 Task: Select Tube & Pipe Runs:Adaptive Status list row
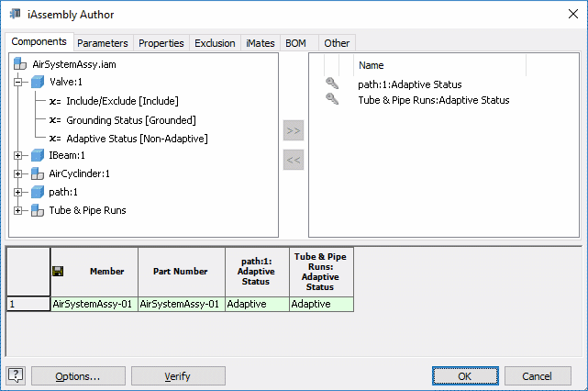pos(434,100)
